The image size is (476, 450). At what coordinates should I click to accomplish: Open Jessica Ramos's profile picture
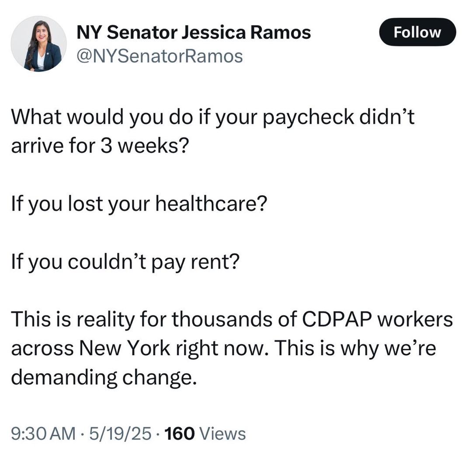(x=38, y=44)
